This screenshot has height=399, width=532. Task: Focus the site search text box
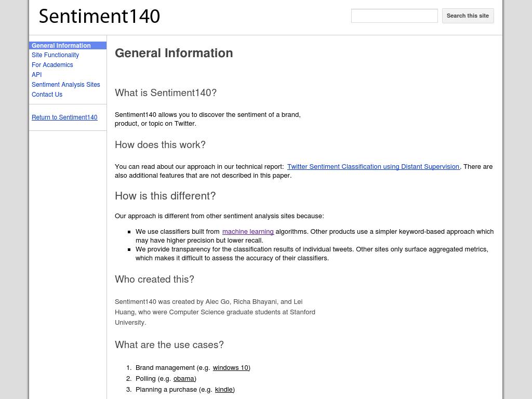[x=394, y=16]
